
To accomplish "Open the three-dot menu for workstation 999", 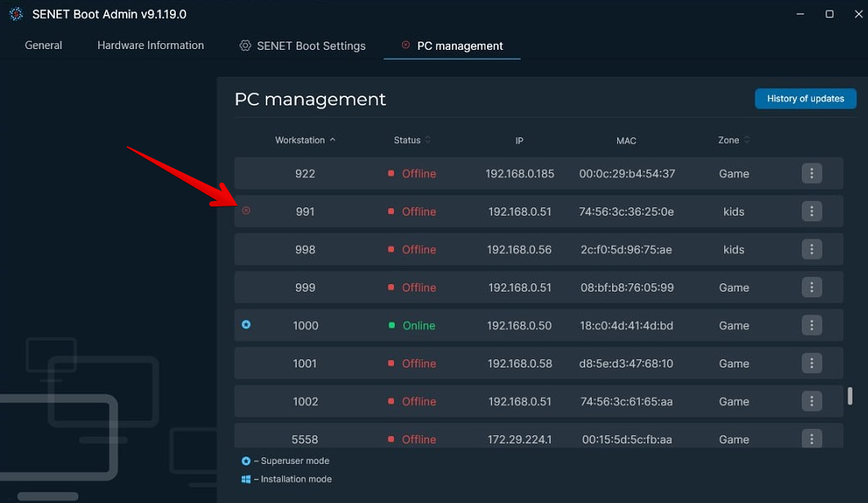I will (812, 287).
